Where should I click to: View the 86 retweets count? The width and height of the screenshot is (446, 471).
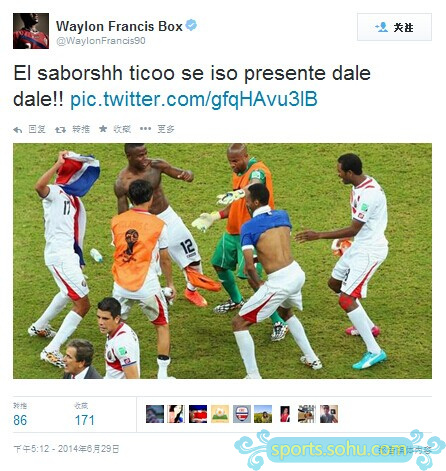pos(20,420)
